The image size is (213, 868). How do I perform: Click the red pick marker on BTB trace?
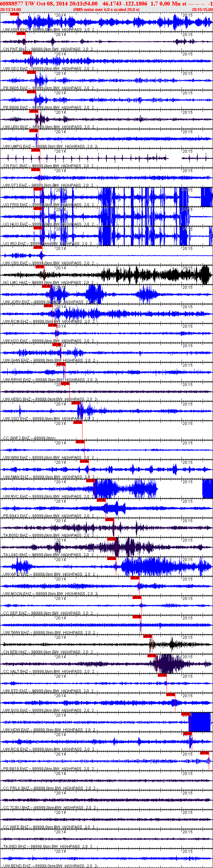click(x=147, y=636)
